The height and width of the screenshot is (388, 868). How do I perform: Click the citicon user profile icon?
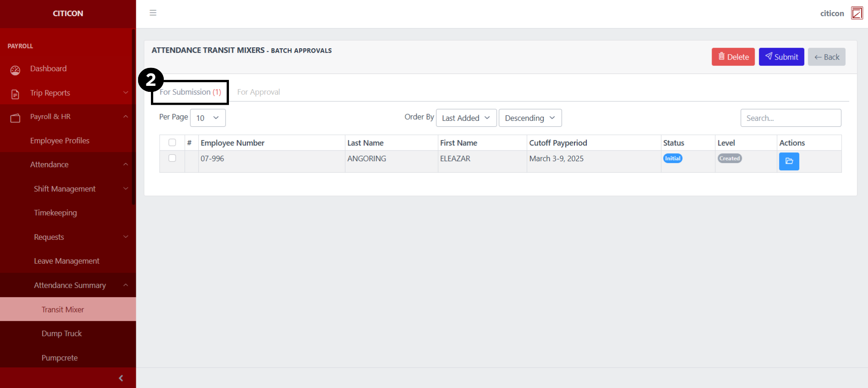[857, 13]
